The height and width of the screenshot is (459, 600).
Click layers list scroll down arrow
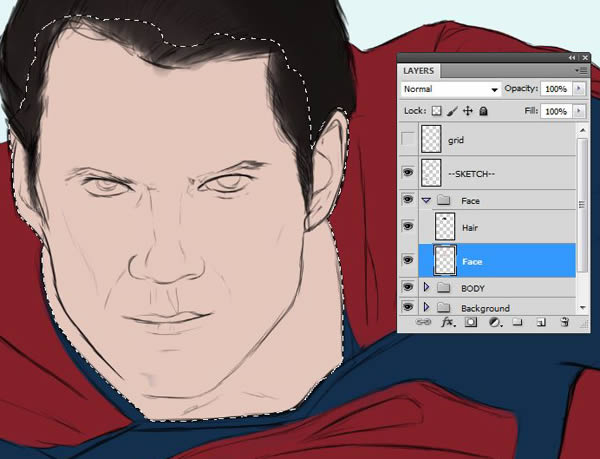582,308
